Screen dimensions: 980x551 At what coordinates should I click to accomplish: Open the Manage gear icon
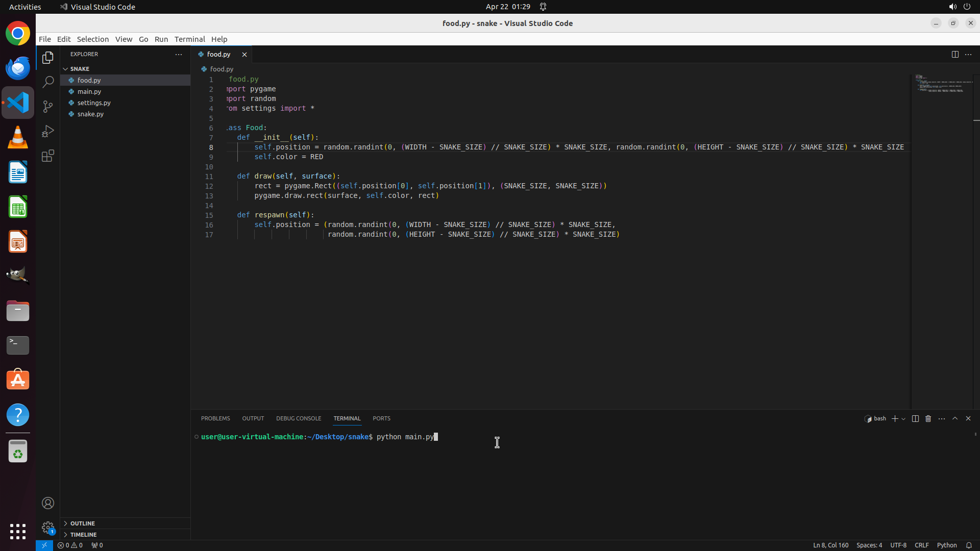48,527
